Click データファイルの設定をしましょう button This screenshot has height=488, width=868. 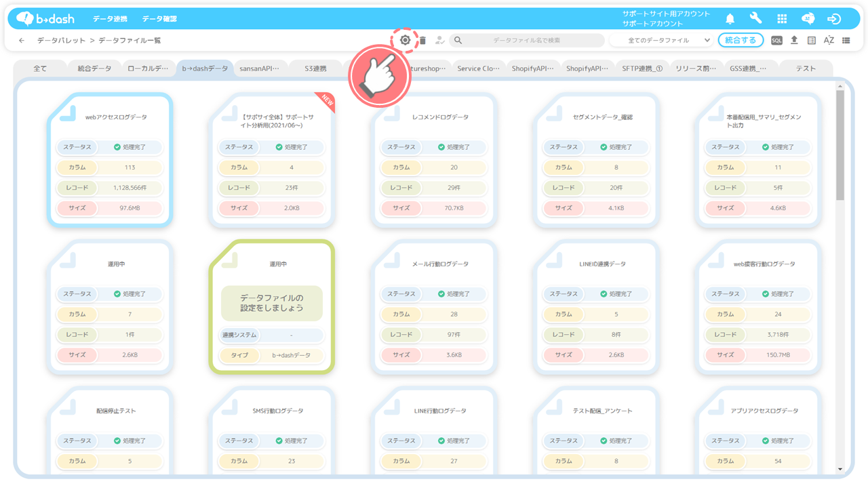[272, 303]
